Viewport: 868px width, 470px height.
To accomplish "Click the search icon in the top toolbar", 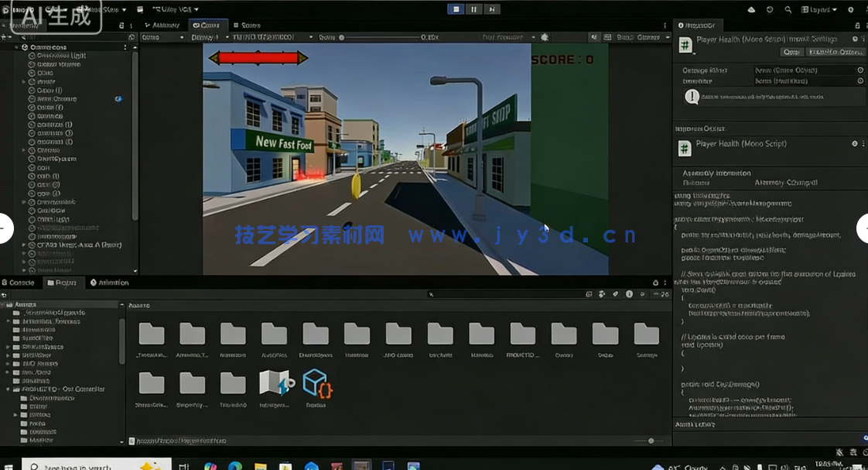I will [x=788, y=9].
